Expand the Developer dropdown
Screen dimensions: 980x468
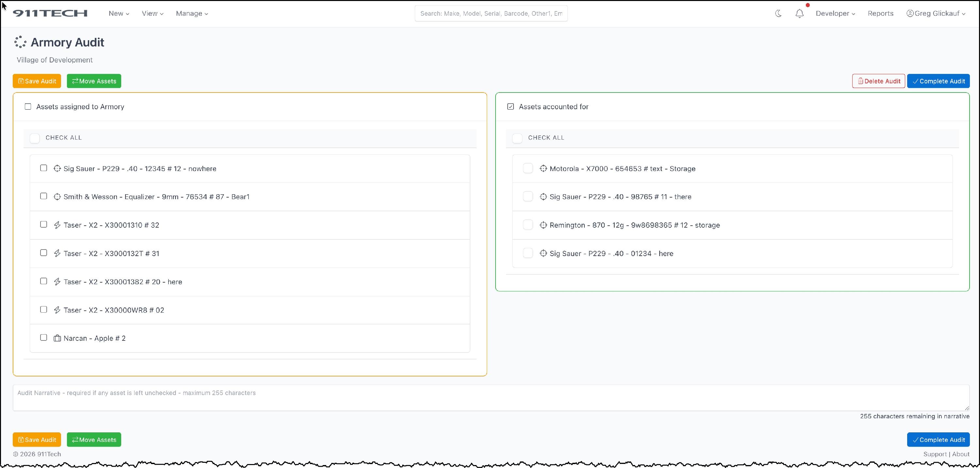[835, 13]
